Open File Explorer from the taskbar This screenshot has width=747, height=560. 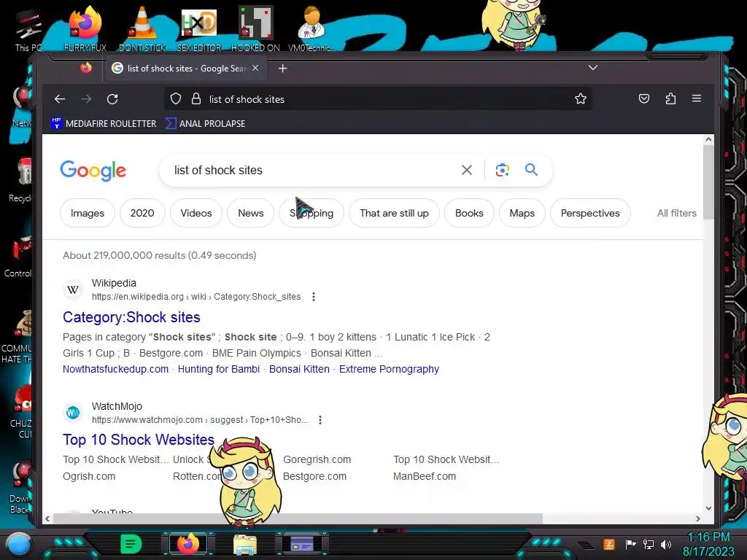pyautogui.click(x=245, y=544)
